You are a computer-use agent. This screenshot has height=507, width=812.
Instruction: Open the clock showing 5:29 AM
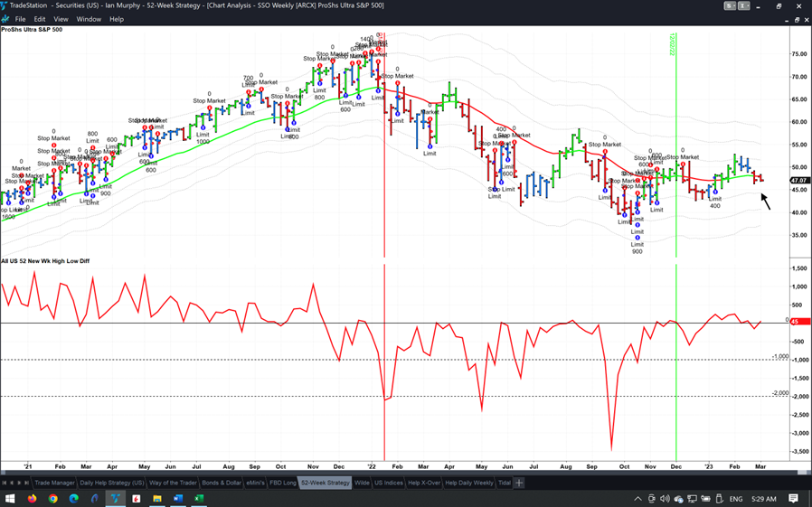[x=764, y=499]
